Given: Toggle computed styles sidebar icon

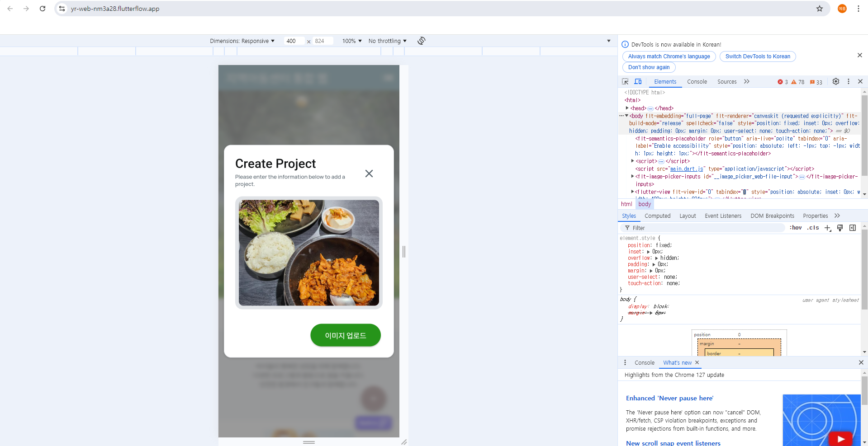Looking at the screenshot, I should [853, 228].
